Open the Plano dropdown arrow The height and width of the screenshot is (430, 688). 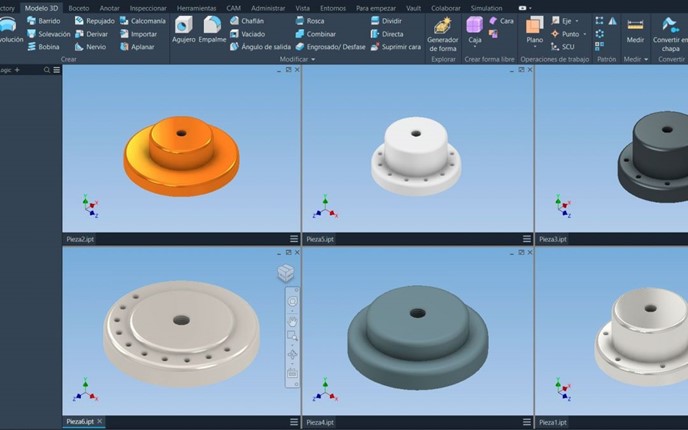click(535, 47)
